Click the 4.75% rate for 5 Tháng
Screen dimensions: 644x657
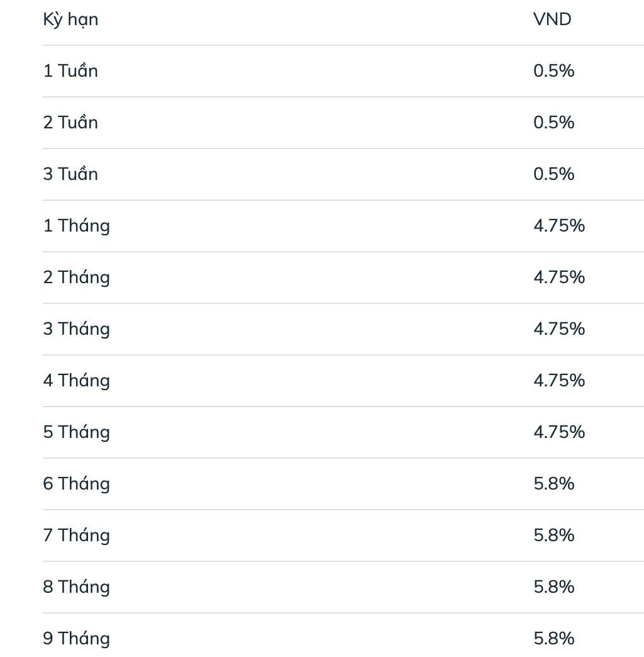[x=559, y=432]
